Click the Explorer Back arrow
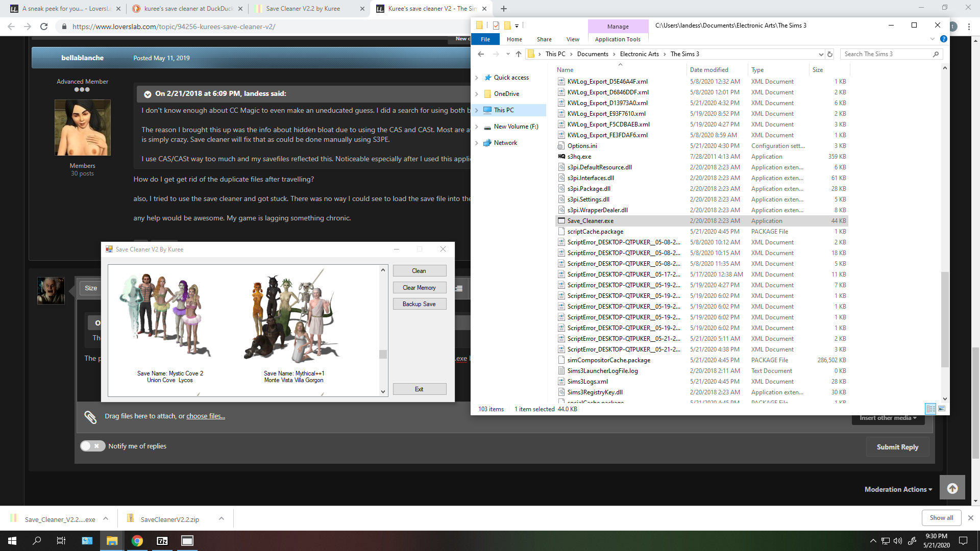Screen dimensions: 980x551 [481, 54]
